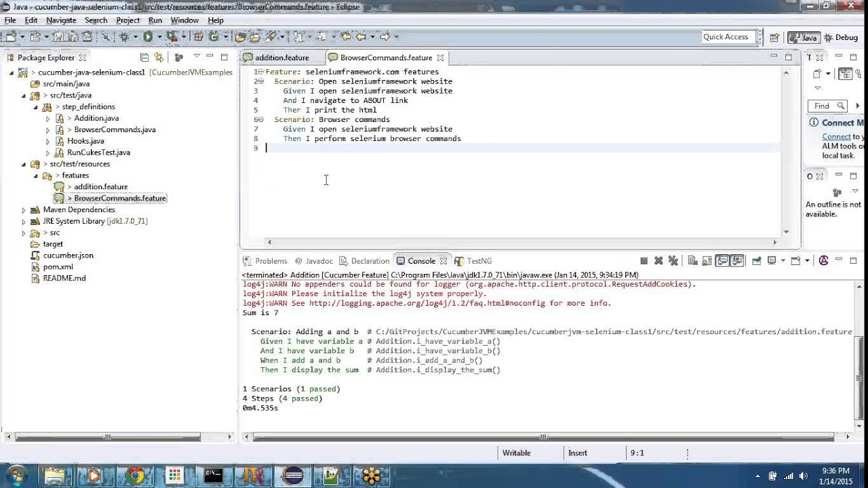
Task: Toggle Scroll Lock in Console toolbar
Action: pyautogui.click(x=707, y=260)
